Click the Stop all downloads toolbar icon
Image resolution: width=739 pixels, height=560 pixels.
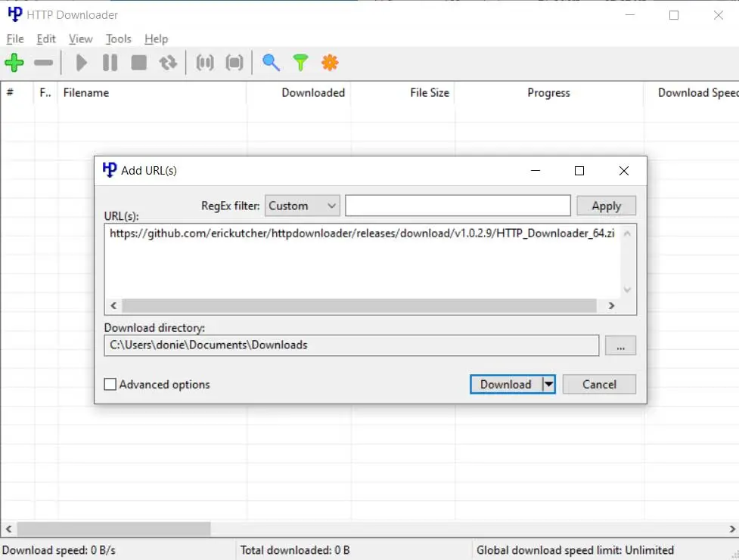[234, 63]
